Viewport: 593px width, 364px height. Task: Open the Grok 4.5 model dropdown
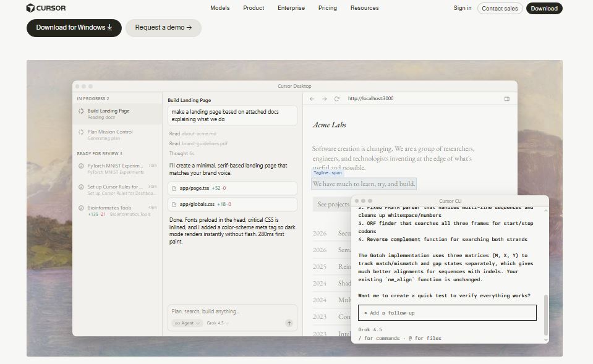click(218, 323)
